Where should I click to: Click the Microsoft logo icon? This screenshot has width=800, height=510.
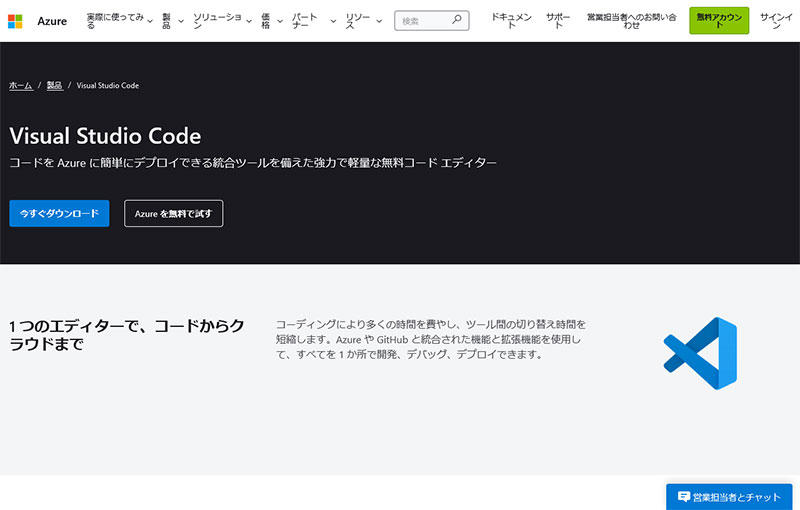click(x=15, y=21)
